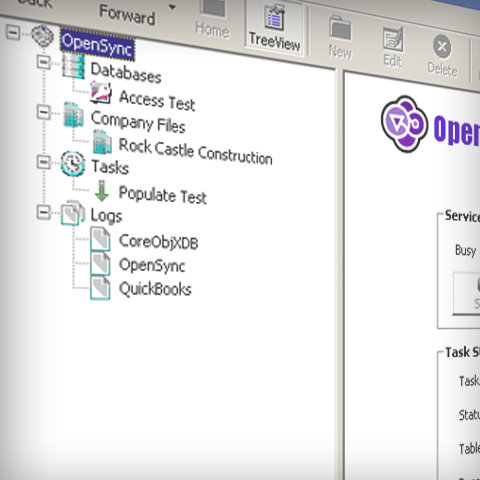Screen dimensions: 480x480
Task: Click the Access Test database icon
Action: [x=101, y=92]
